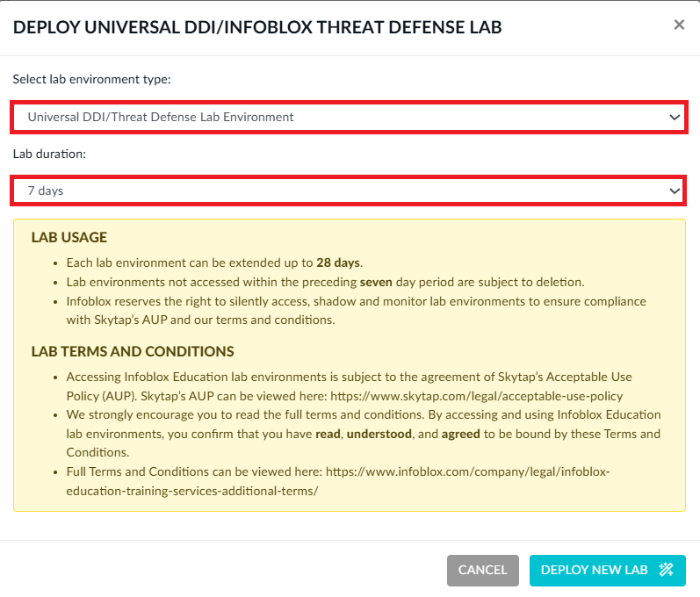Click the LAB USAGE heading

point(69,238)
